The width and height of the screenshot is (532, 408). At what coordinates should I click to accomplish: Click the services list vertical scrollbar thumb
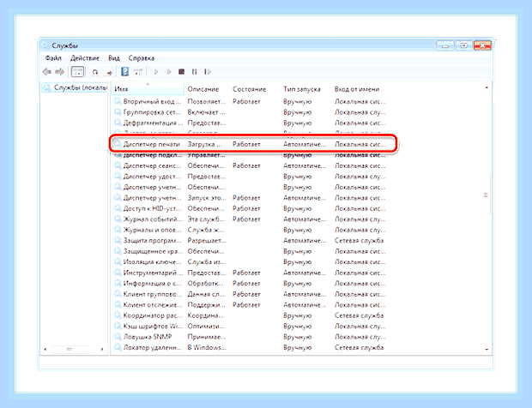pyautogui.click(x=487, y=195)
